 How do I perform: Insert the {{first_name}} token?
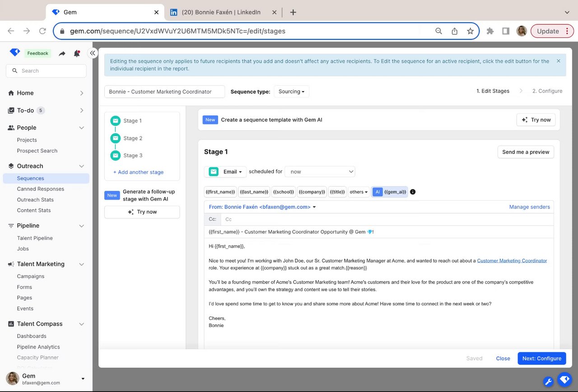pos(220,192)
